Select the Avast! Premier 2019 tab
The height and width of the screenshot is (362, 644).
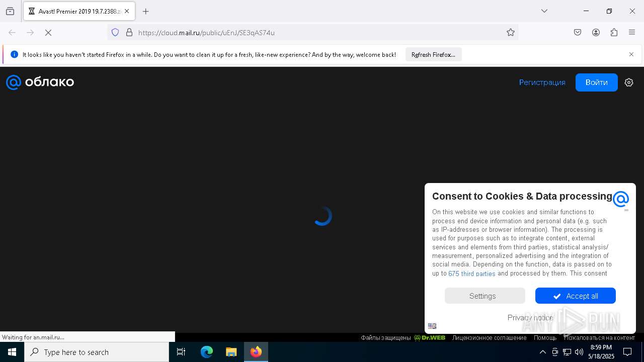79,11
